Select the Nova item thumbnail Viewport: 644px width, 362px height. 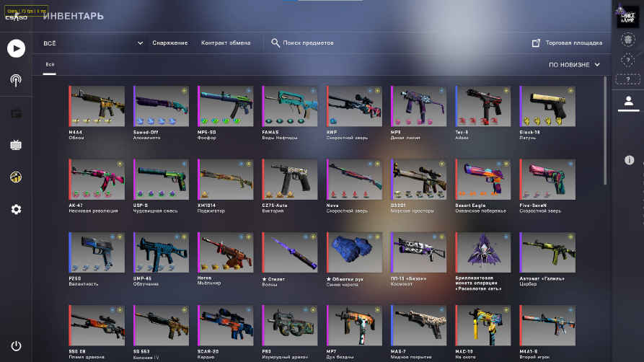click(x=354, y=179)
